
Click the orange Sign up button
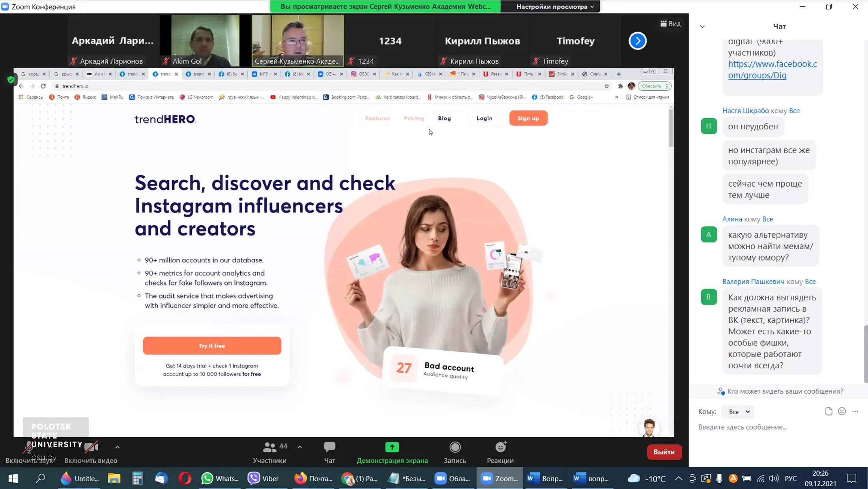(x=528, y=118)
